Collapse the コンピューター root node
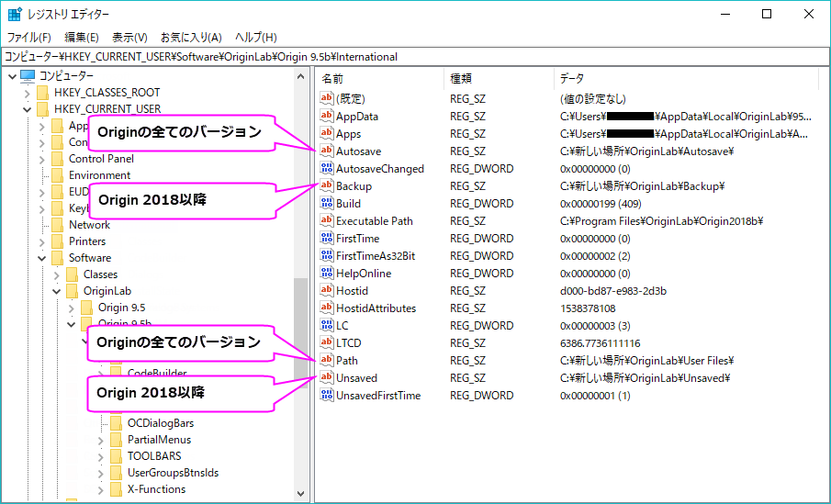The image size is (831, 504). click(12, 76)
